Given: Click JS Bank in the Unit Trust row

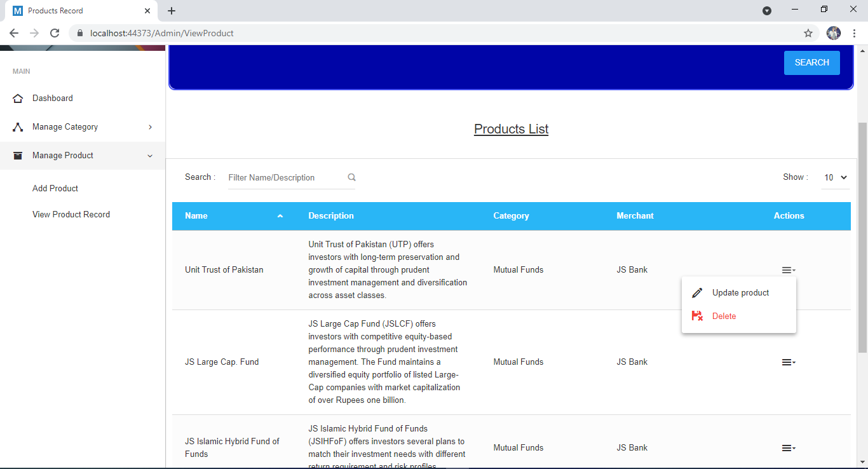Looking at the screenshot, I should coord(632,270).
